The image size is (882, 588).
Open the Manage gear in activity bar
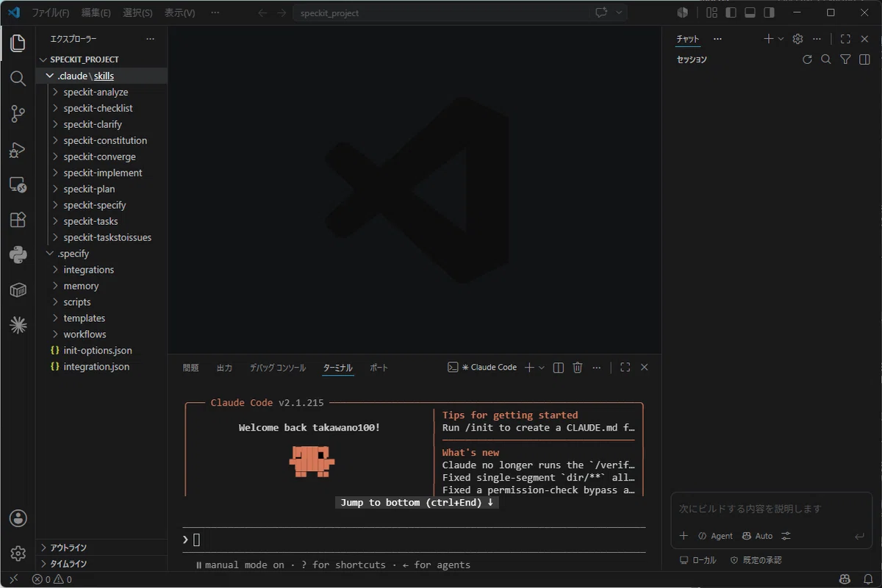coord(18,553)
